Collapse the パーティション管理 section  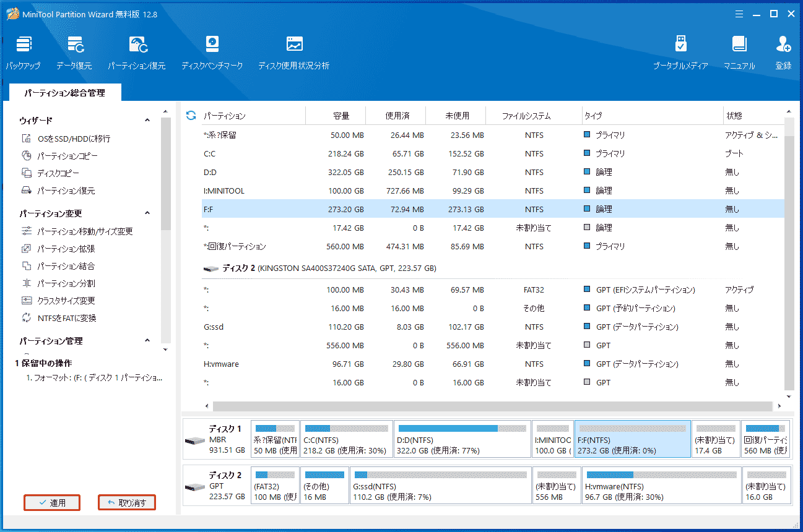click(x=147, y=341)
